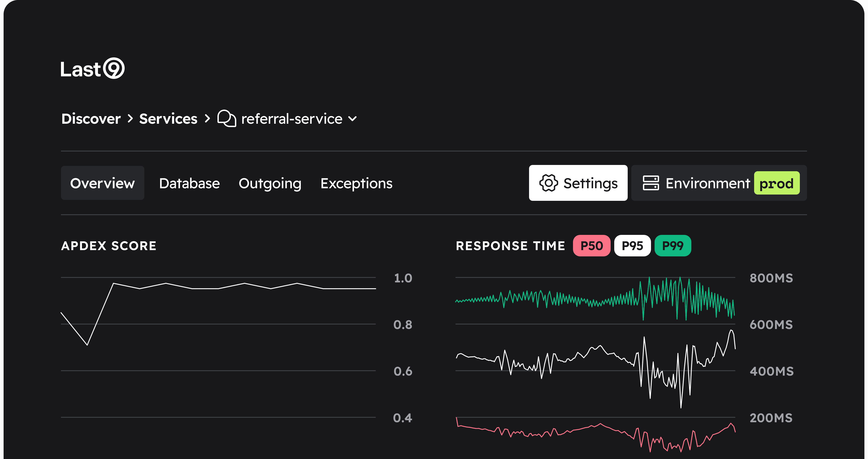Click chevron separator after Services
This screenshot has height=459, width=868.
(207, 119)
